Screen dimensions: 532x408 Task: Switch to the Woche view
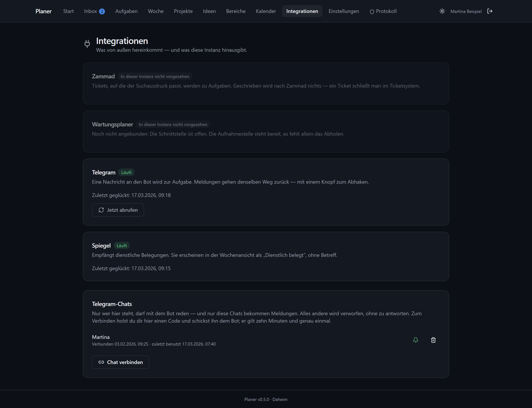tap(156, 11)
